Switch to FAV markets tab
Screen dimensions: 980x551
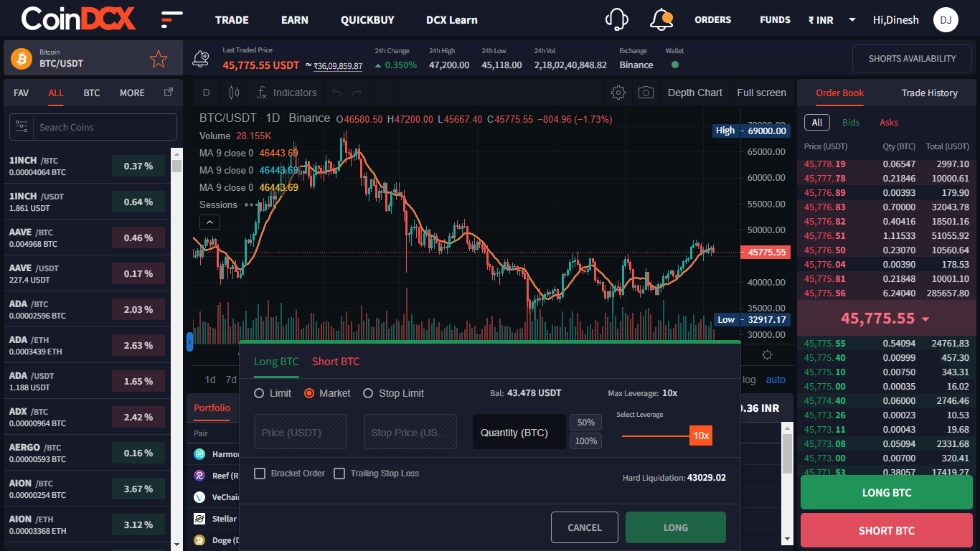point(22,93)
